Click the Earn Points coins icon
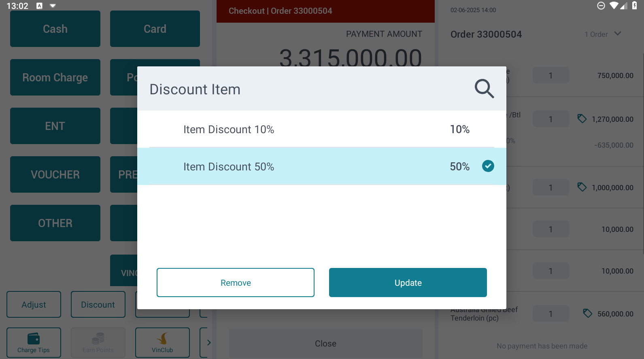 point(98,338)
